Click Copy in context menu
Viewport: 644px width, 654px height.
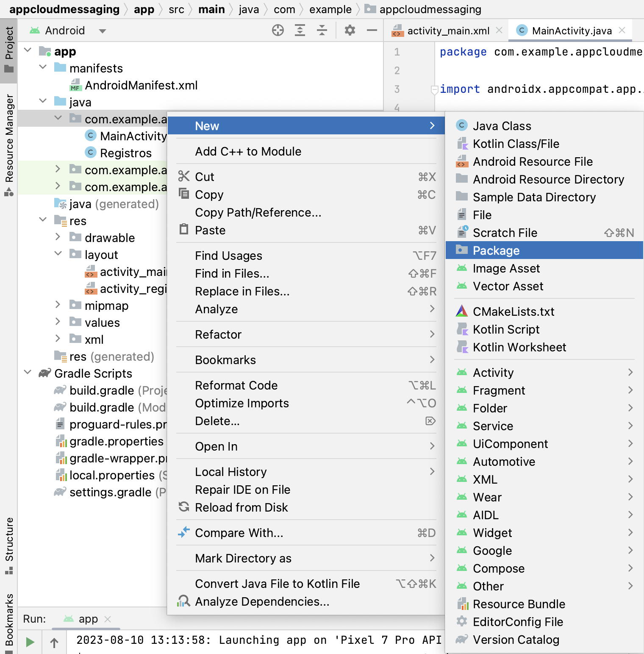[x=306, y=195]
